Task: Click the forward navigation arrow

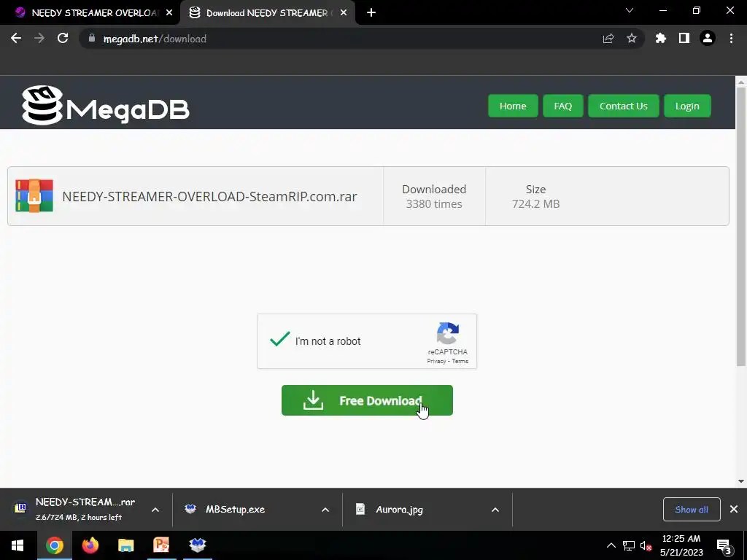Action: click(x=39, y=39)
